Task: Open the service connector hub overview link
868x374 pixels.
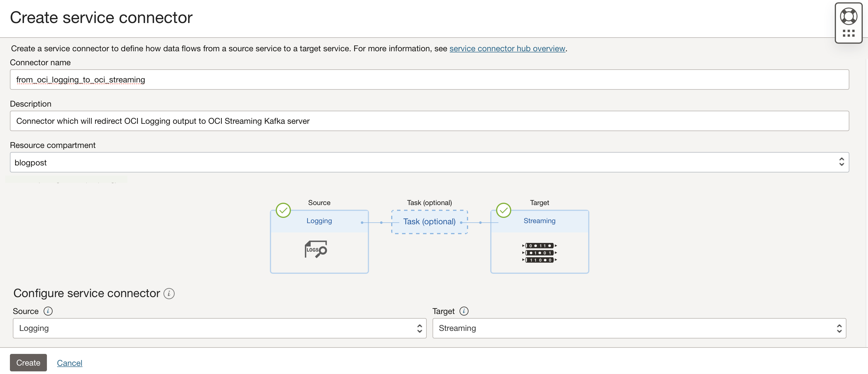Action: [x=507, y=48]
